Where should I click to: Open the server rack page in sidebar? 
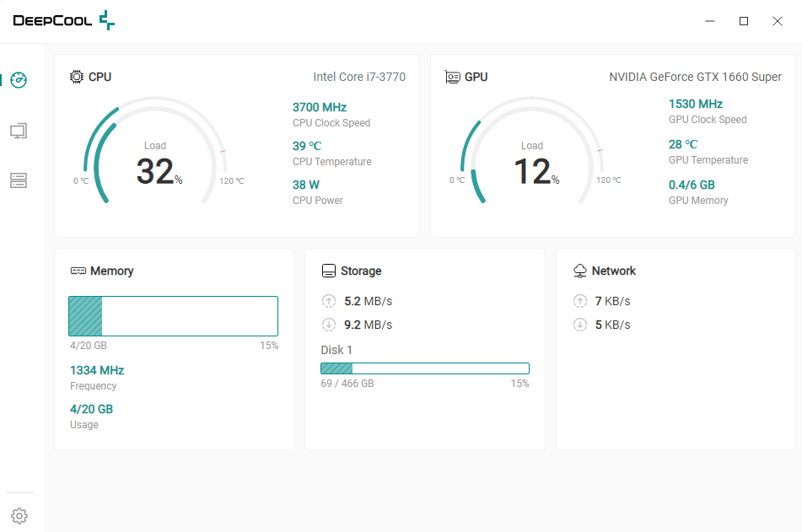pos(19,180)
